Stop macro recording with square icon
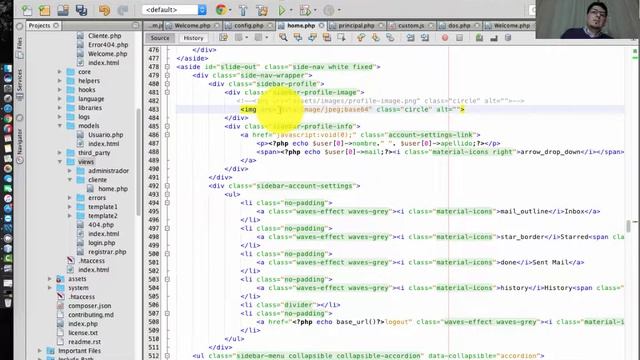Image resolution: width=640 pixels, height=360 pixels. coord(460,38)
